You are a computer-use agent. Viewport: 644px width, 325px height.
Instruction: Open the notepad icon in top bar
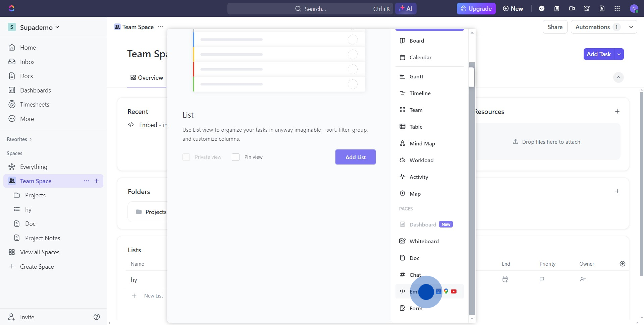point(557,9)
